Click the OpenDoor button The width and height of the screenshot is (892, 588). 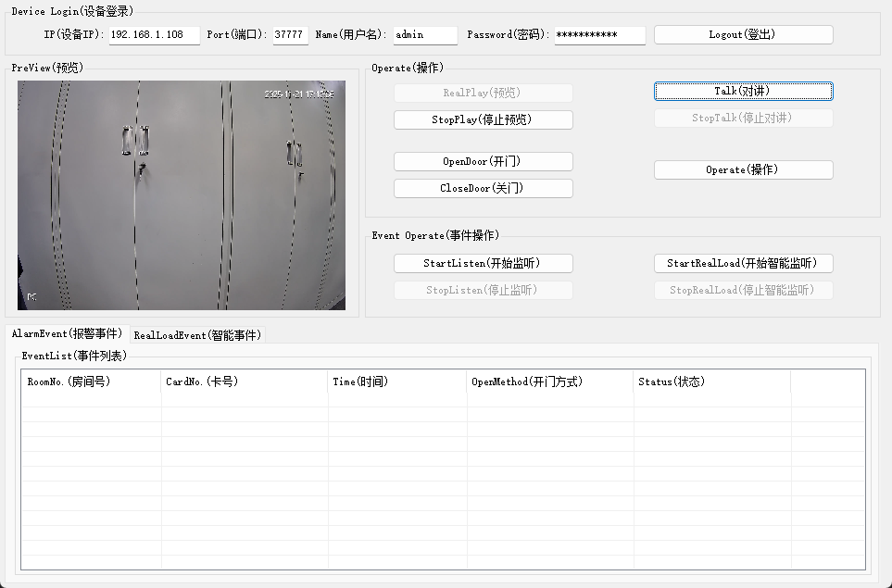tap(483, 162)
